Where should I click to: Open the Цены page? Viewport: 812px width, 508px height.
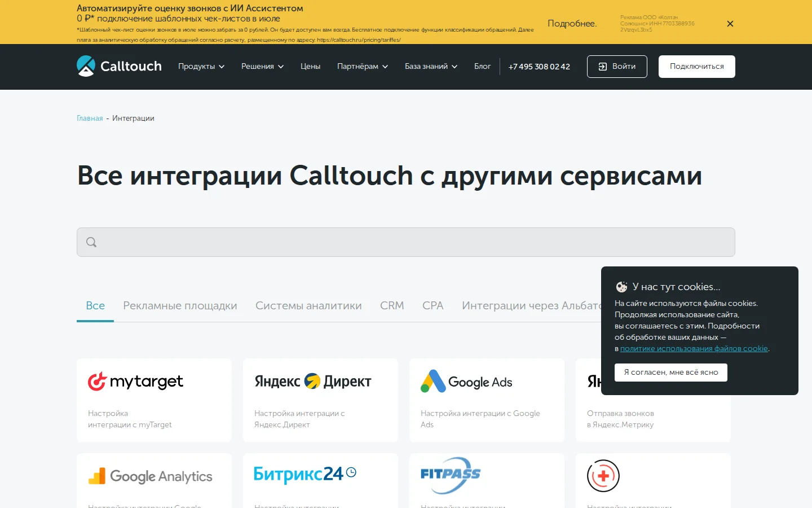click(310, 67)
